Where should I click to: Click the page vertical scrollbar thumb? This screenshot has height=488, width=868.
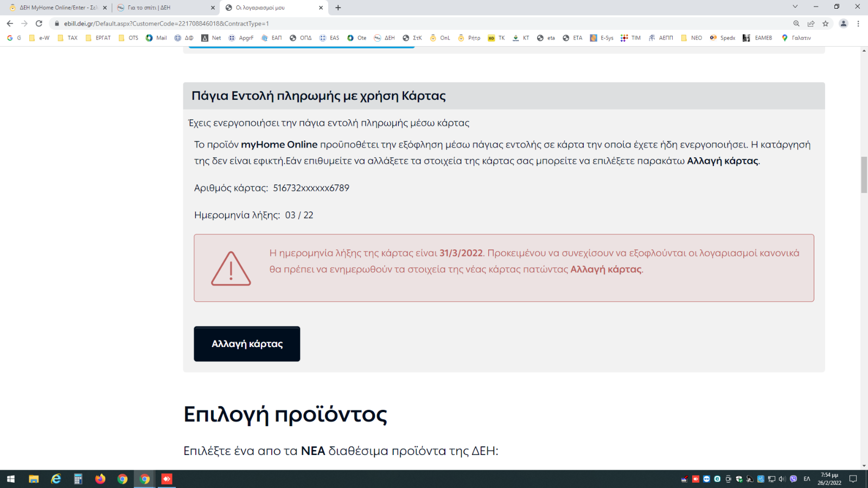point(864,175)
